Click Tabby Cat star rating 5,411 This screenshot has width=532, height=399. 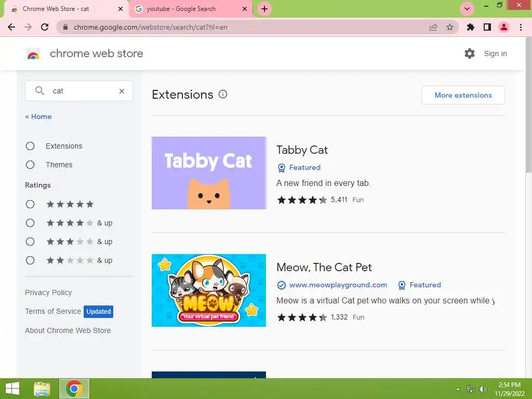[x=312, y=200]
